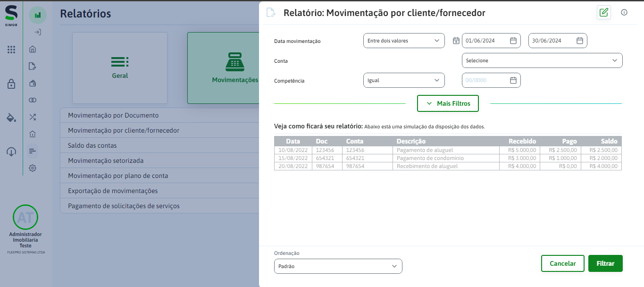This screenshot has height=287, width=644.
Task: Click the 'Relatórios' page heading
Action: (85, 14)
